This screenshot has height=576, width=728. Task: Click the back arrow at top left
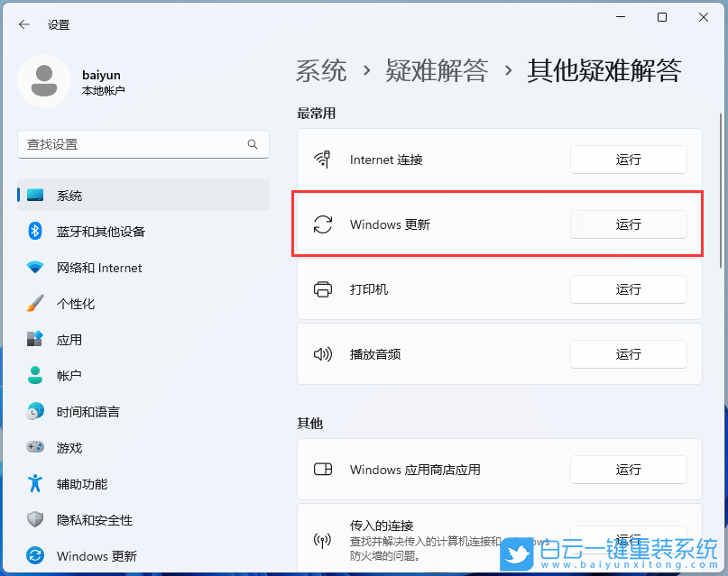click(23, 24)
